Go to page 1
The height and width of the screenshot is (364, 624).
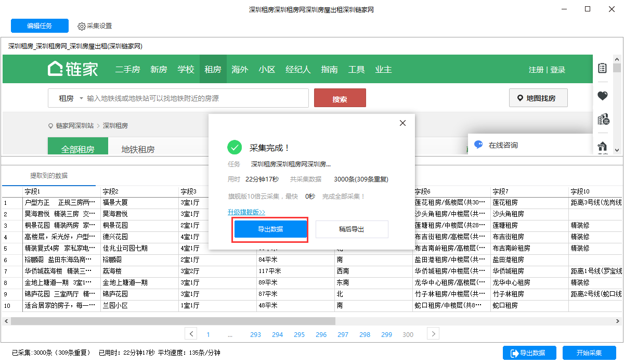pyautogui.click(x=208, y=335)
